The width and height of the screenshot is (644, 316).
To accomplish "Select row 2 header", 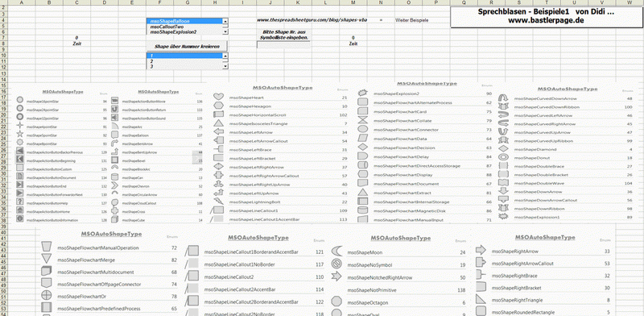I will 4,8.
